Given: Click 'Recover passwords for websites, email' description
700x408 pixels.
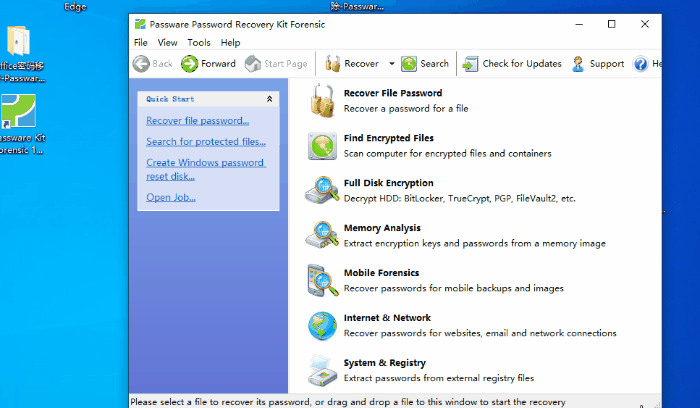Looking at the screenshot, I should pyautogui.click(x=480, y=333).
